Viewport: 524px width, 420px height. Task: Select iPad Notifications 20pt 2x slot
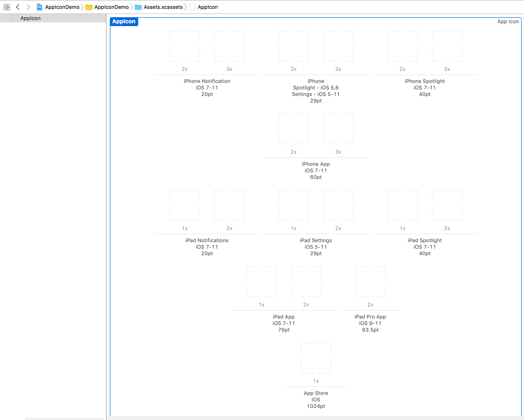[x=229, y=205]
